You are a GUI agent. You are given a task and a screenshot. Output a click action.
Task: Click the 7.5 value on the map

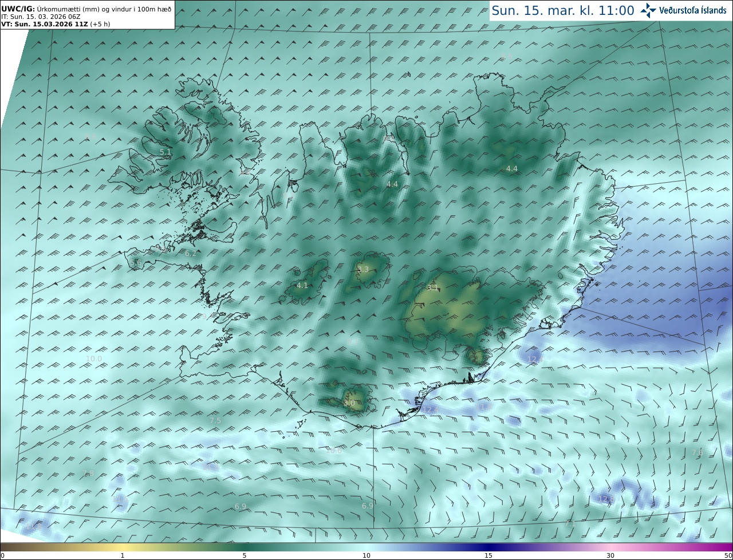[215, 420]
